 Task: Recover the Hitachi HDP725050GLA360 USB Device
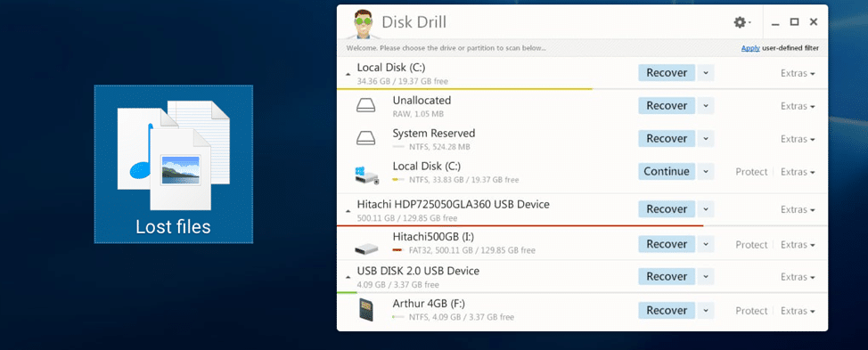click(x=667, y=209)
